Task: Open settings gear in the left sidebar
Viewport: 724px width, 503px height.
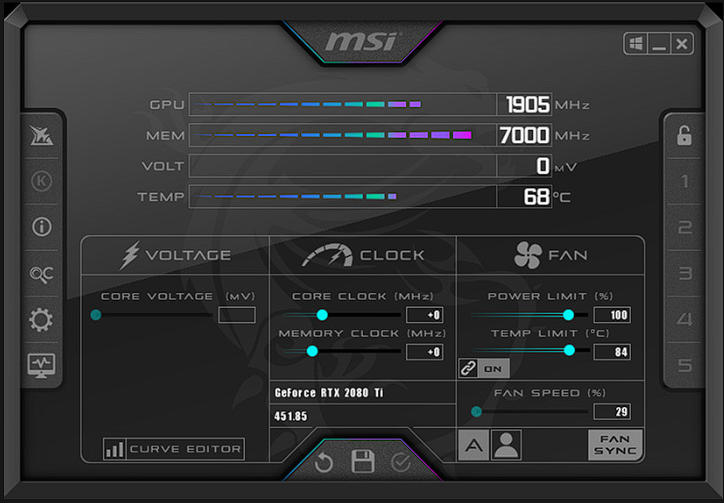Action: point(41,320)
